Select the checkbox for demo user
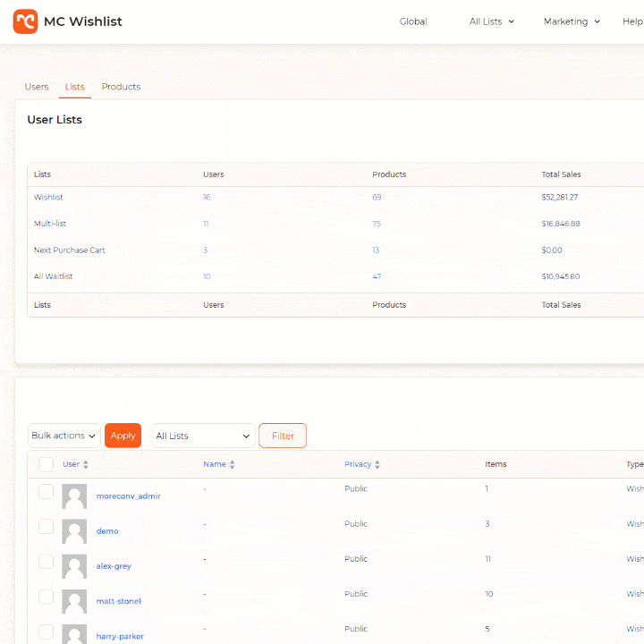 coord(47,526)
